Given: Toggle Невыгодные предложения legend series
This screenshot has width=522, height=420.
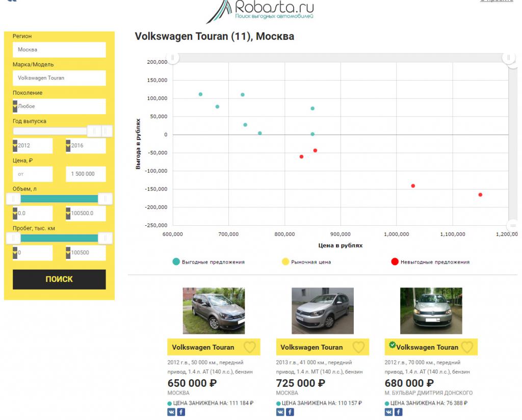Looking at the screenshot, I should tap(430, 262).
